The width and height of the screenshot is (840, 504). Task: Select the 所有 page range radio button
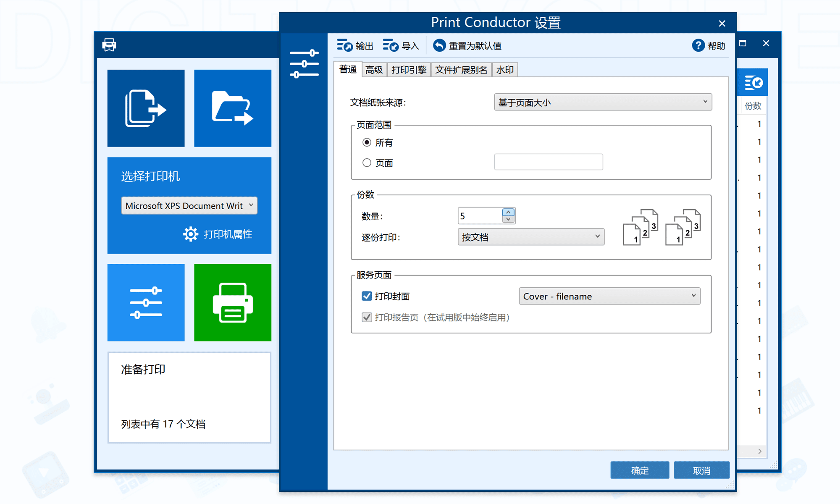(367, 142)
